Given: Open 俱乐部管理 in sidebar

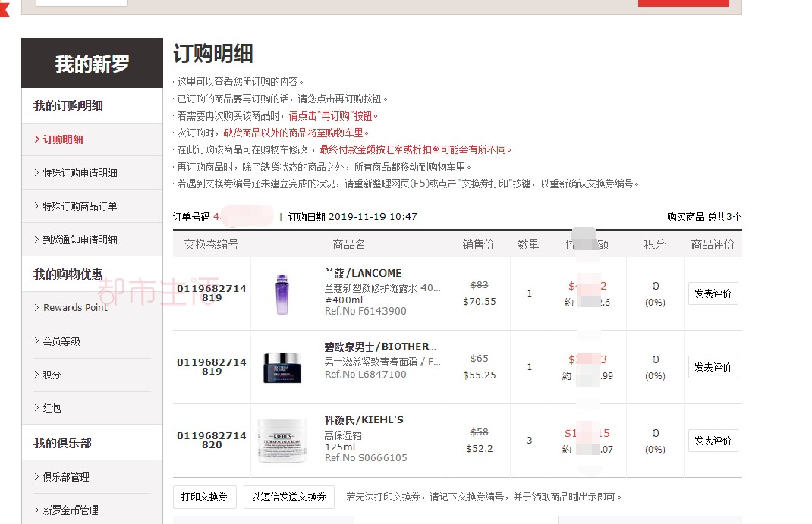Looking at the screenshot, I should pos(66,477).
